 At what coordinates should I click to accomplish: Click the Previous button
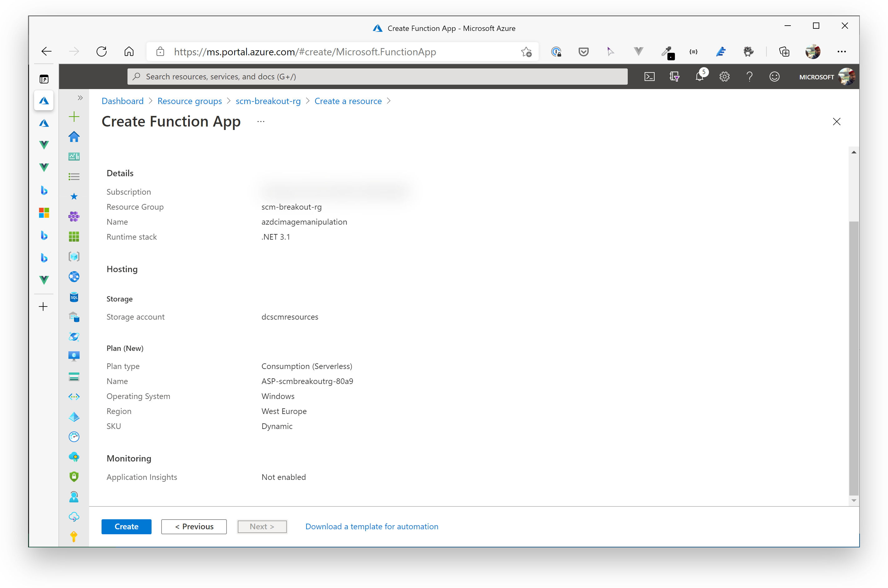coord(194,526)
